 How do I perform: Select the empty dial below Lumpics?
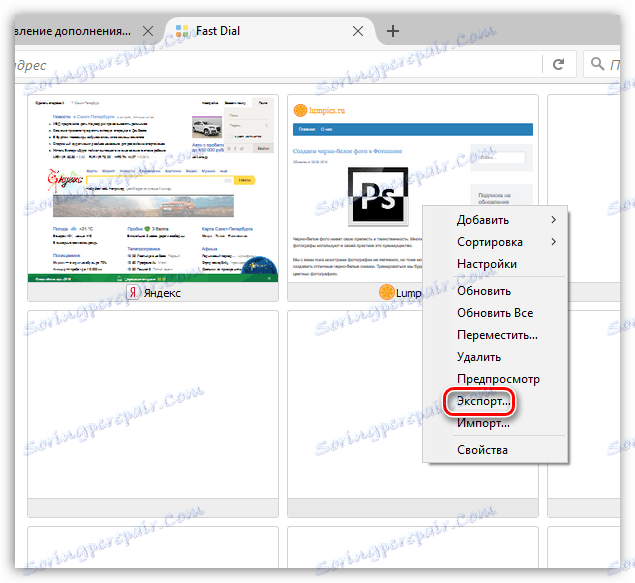tap(355, 414)
